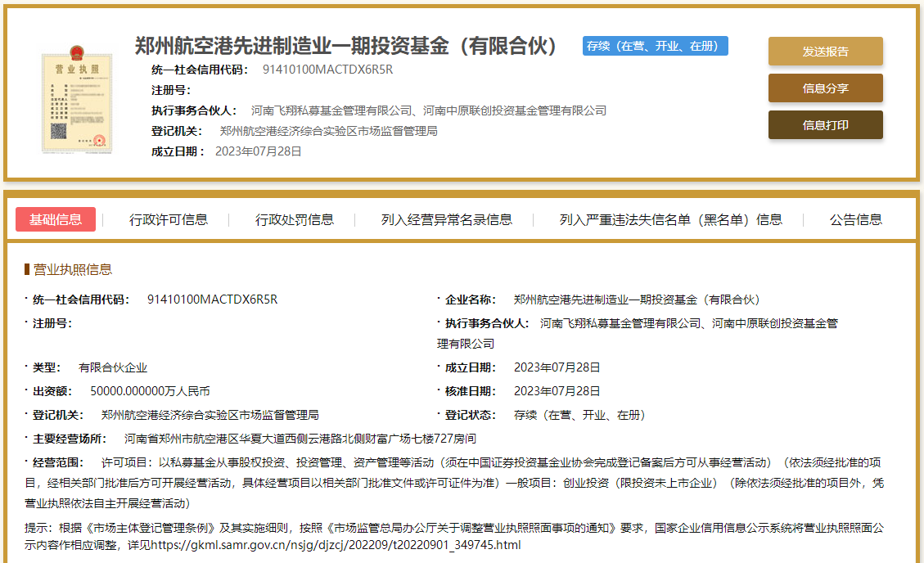This screenshot has width=924, height=563.
Task: Click the 信息分享 button
Action: (x=825, y=88)
